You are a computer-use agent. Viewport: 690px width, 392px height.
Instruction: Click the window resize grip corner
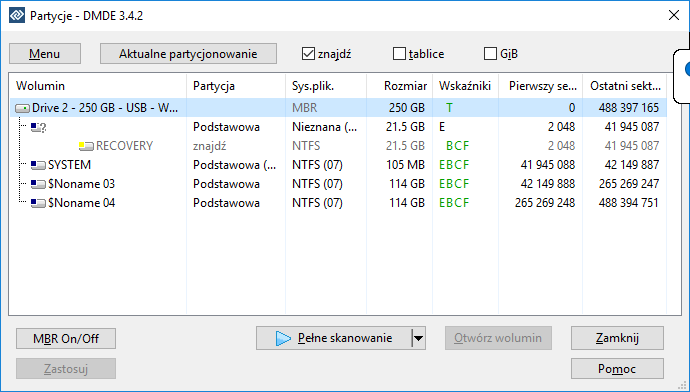tap(682, 385)
